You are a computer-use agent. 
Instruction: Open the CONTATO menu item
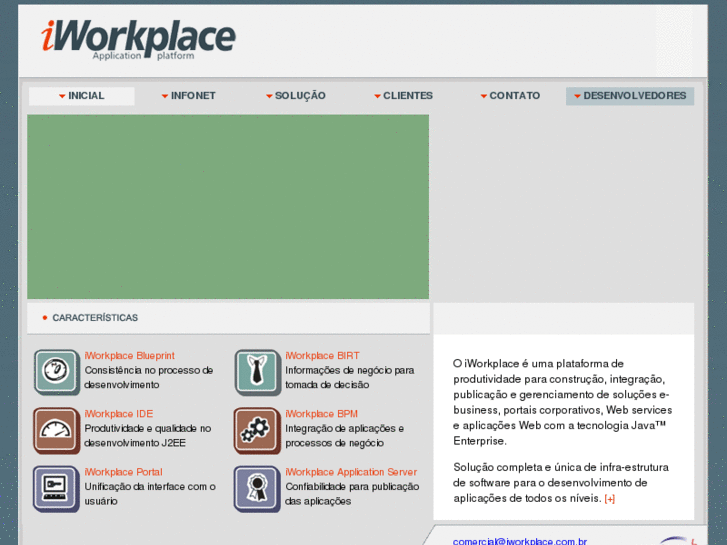point(510,96)
